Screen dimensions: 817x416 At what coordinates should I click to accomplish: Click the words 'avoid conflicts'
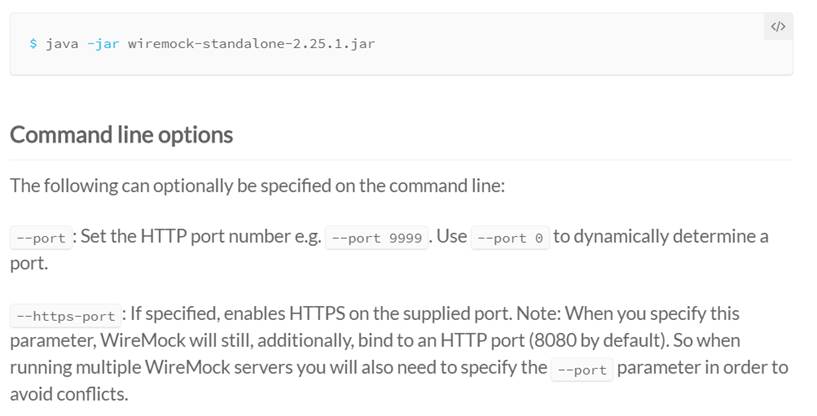point(69,393)
